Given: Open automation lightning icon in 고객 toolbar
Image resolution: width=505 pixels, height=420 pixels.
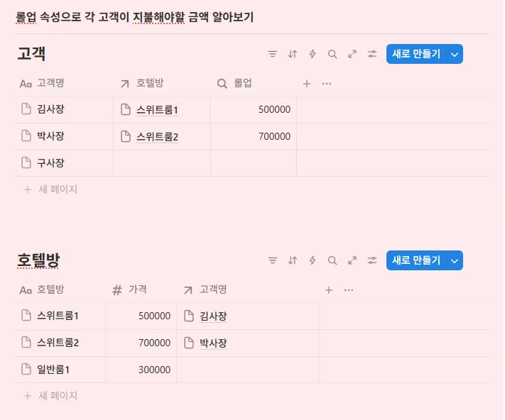Looking at the screenshot, I should point(313,54).
